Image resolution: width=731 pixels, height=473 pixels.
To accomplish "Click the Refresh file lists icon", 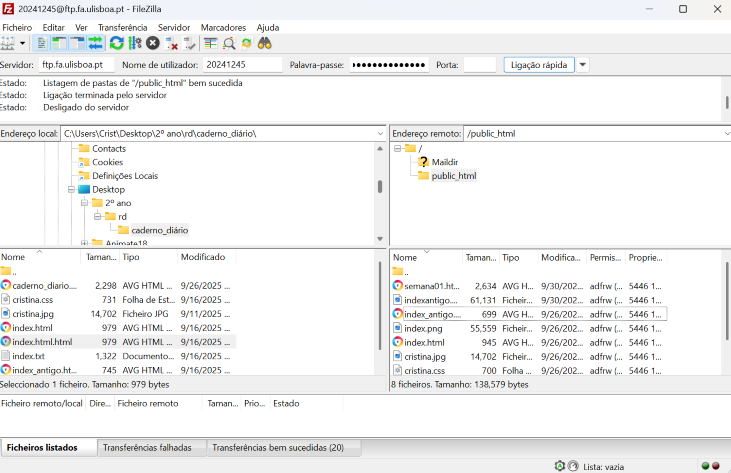I will click(117, 43).
